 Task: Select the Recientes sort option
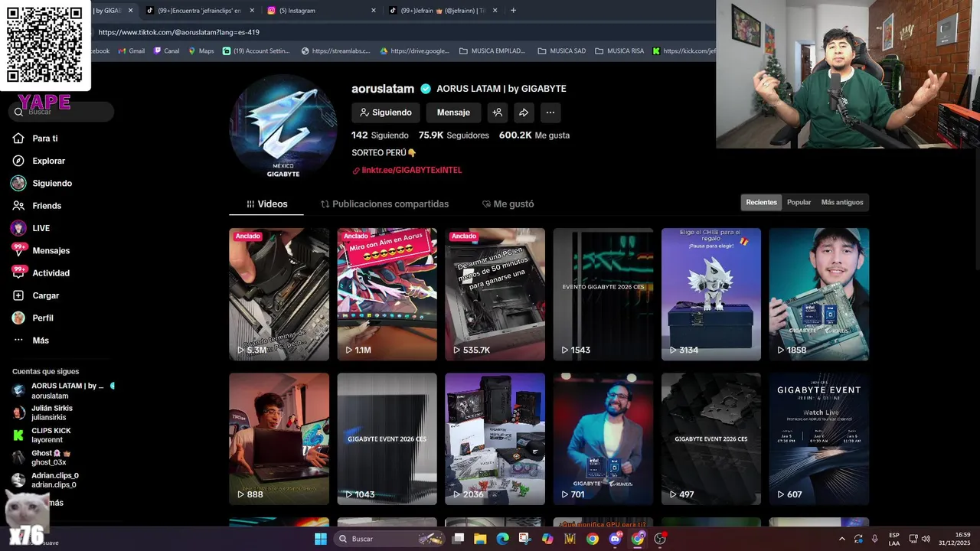tap(761, 203)
